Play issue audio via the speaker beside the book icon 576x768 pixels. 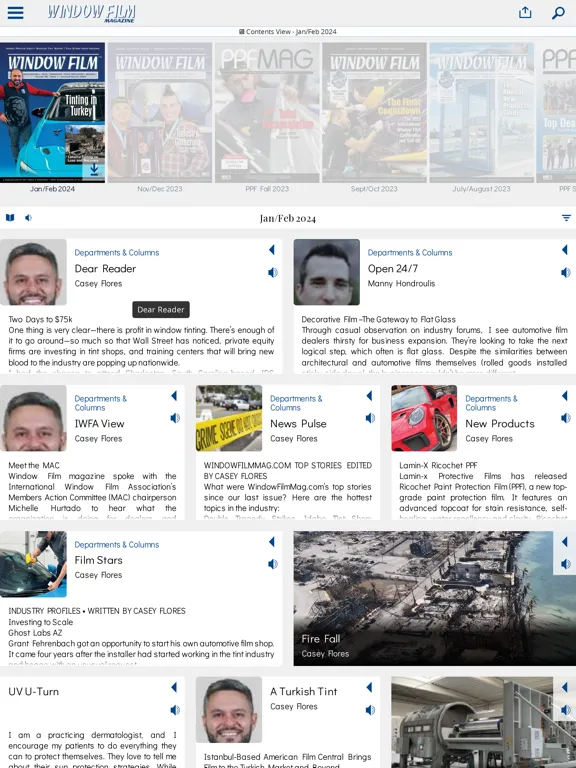coord(28,217)
